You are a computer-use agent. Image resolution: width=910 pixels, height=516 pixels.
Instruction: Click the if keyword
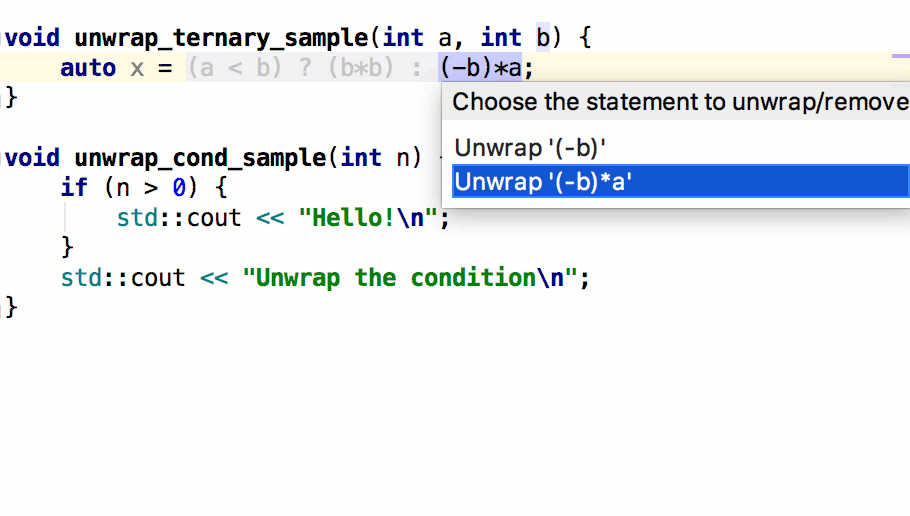(74, 188)
